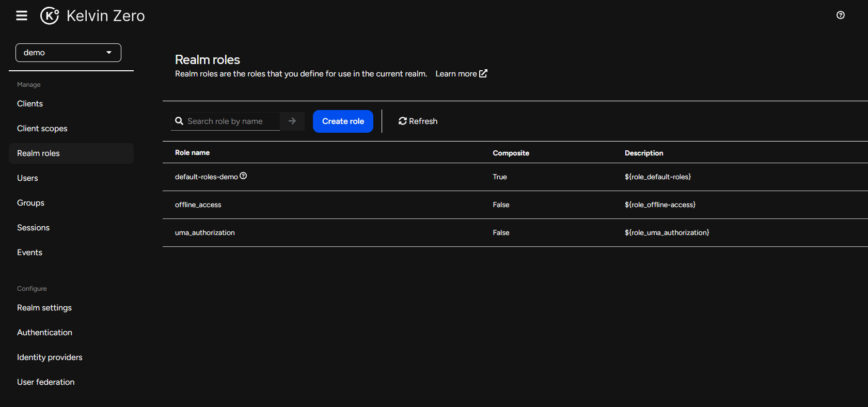Click the Kelvin Zero logo
868x407 pixels.
point(93,16)
